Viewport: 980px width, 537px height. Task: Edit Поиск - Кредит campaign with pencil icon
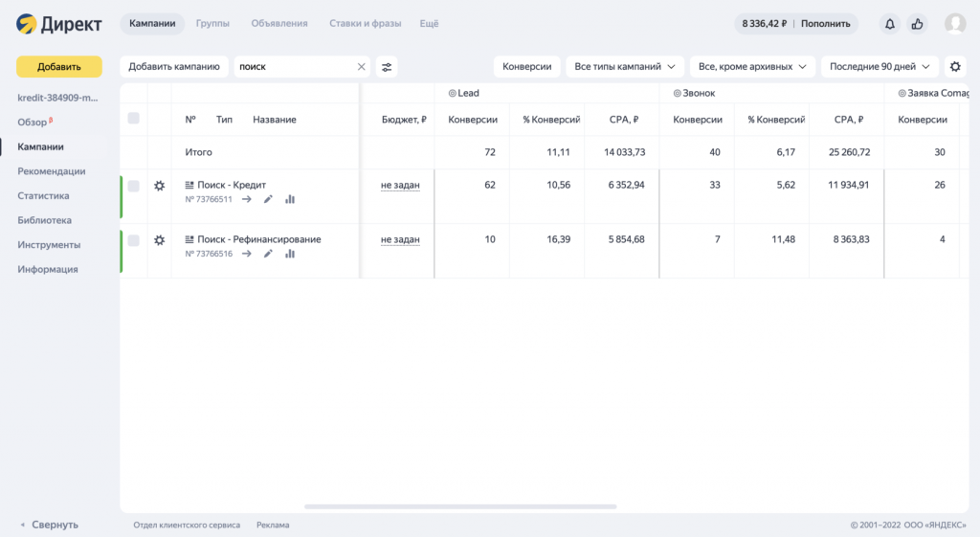(x=268, y=199)
